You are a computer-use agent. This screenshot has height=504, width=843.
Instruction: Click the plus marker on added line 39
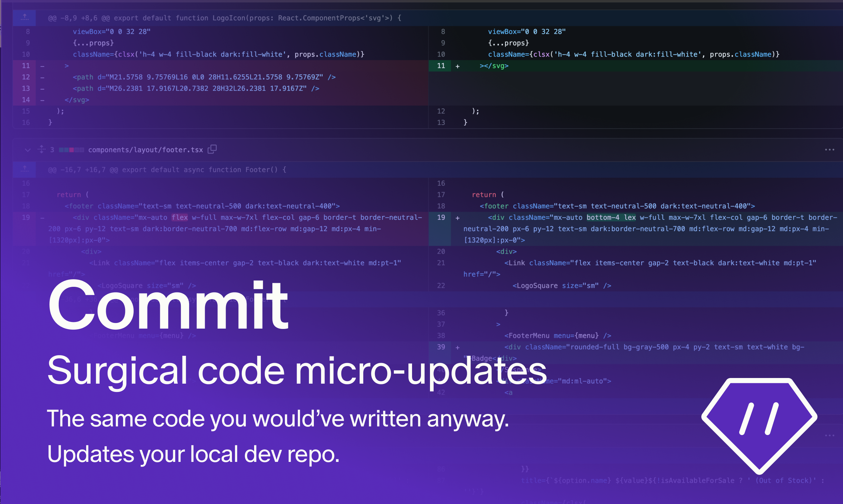coord(457,347)
